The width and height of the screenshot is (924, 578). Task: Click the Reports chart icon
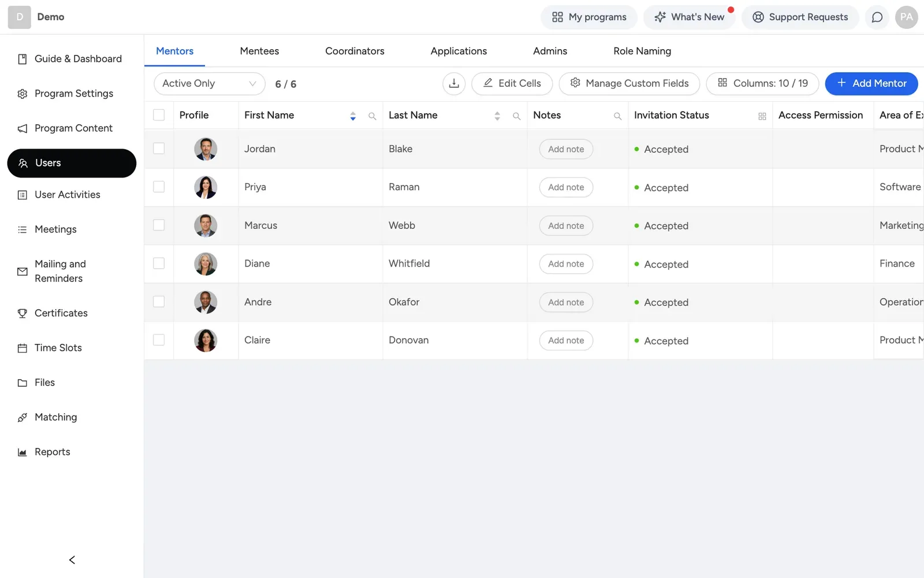23,452
